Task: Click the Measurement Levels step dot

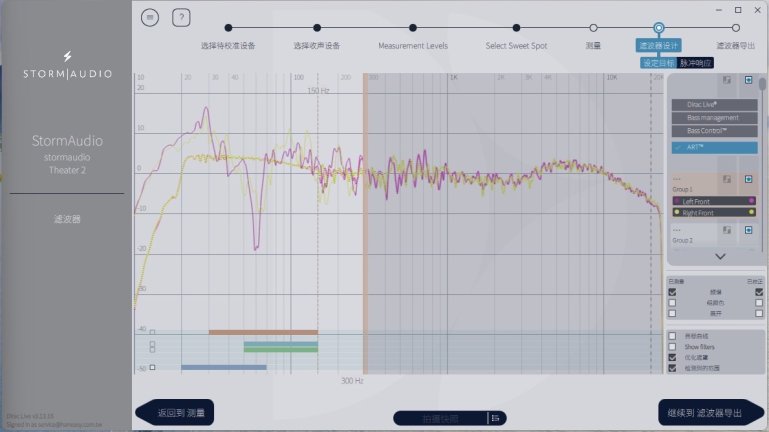Action: tap(413, 28)
